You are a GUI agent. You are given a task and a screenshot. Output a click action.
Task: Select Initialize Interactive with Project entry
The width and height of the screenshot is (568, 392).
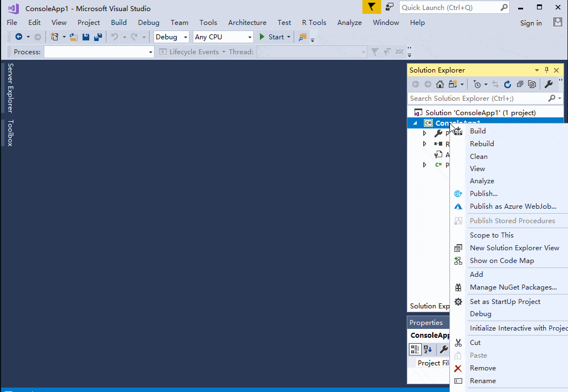click(x=509, y=328)
